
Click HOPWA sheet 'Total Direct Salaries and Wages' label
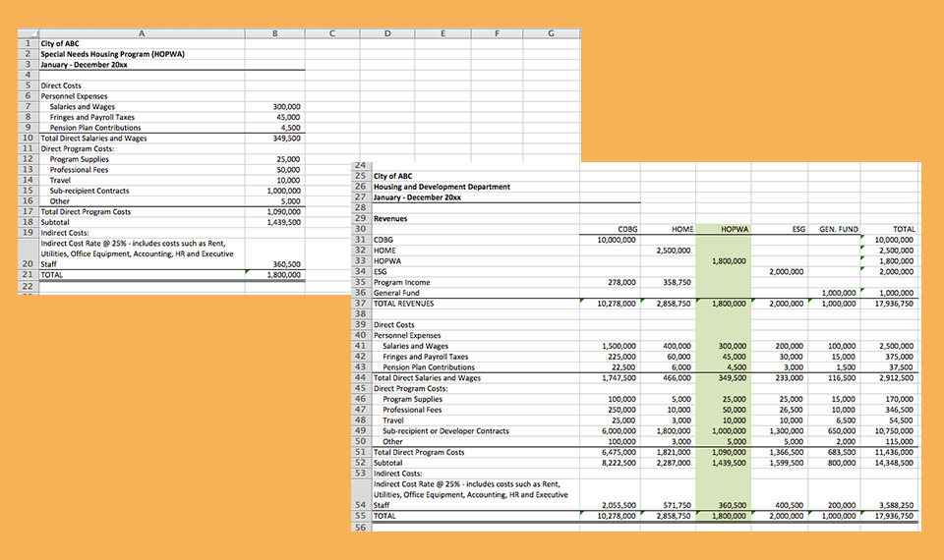coord(94,139)
